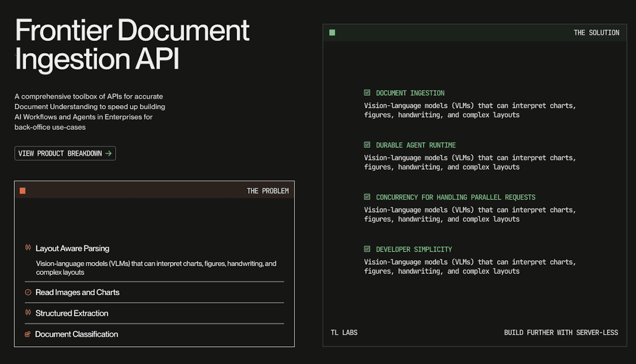Click the Build Further With Server-Less text

click(561, 333)
